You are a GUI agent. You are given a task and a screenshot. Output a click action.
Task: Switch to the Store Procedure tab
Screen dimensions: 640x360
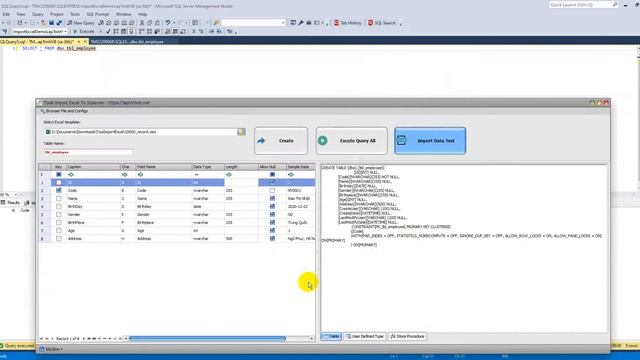(x=407, y=336)
